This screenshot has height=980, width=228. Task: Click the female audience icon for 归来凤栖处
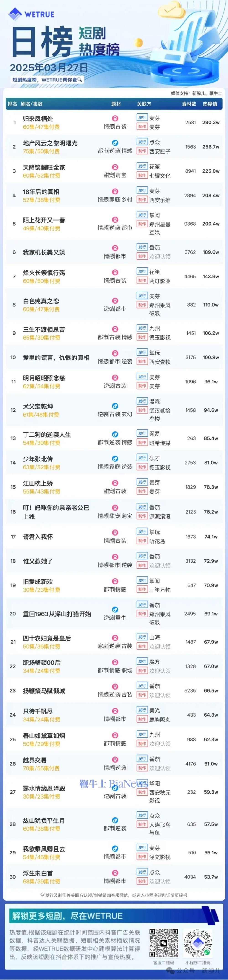[115, 118]
